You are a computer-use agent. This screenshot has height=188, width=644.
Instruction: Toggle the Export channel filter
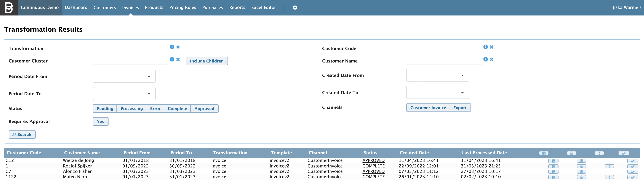click(x=460, y=107)
